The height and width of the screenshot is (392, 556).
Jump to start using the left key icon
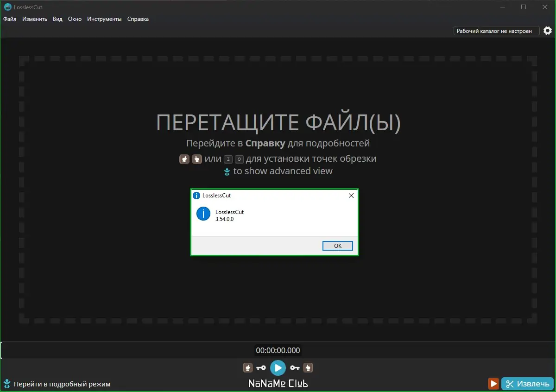point(261,367)
